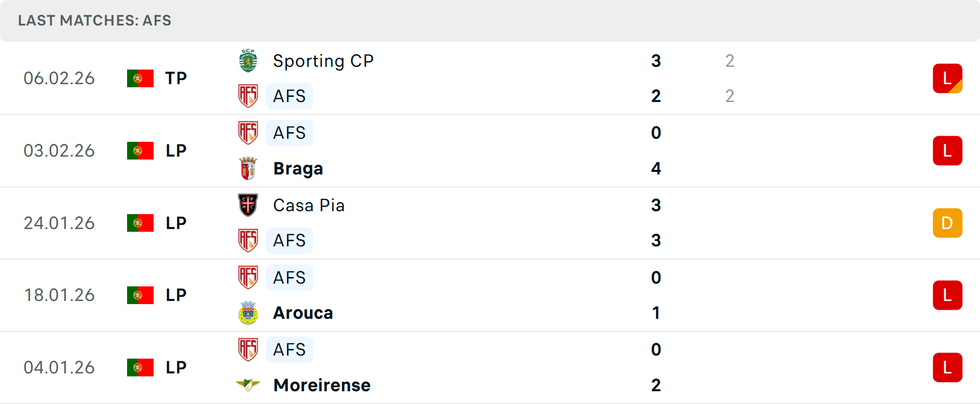
Task: Click the Casa Pia club crest
Action: tap(248, 205)
